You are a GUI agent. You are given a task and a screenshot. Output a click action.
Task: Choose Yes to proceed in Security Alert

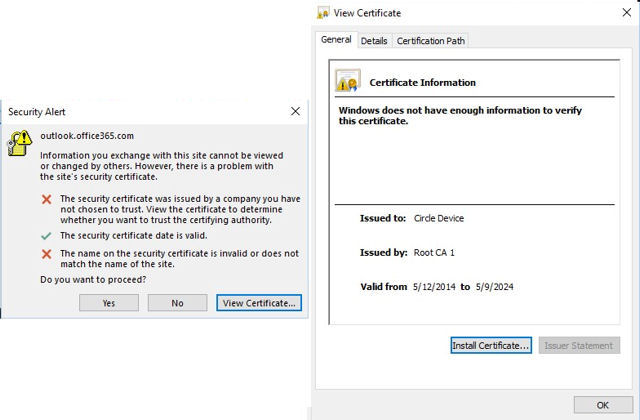click(109, 303)
